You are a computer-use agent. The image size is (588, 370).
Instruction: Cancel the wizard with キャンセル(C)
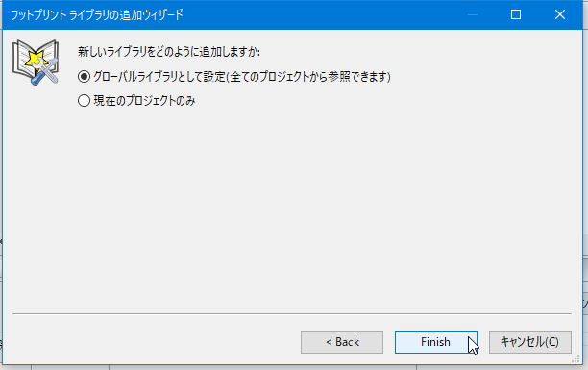click(530, 342)
